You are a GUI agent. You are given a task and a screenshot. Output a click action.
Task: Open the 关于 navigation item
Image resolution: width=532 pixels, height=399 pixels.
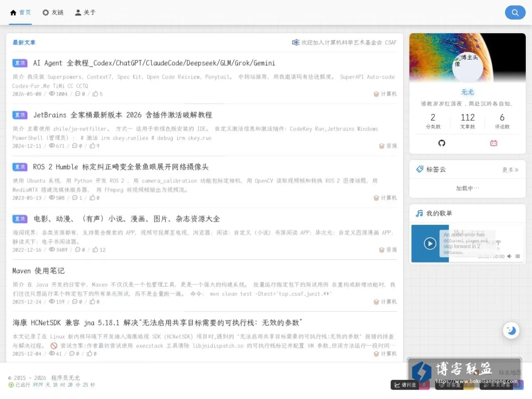[x=85, y=12]
